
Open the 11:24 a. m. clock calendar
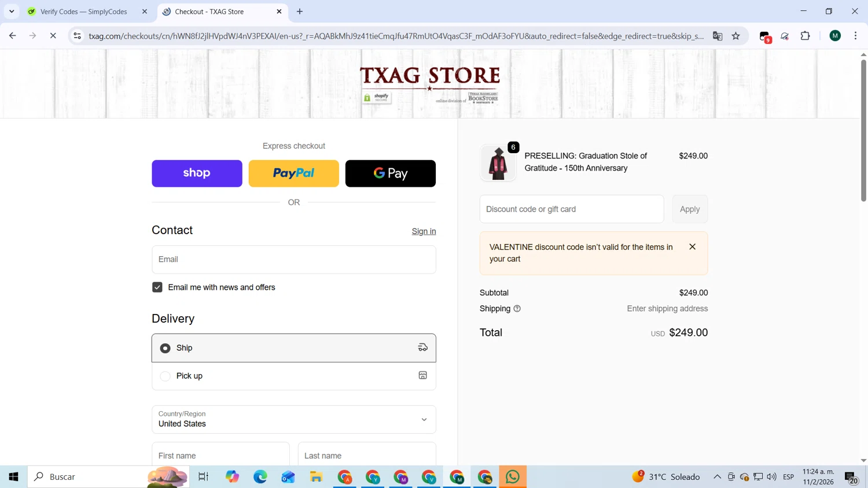818,476
